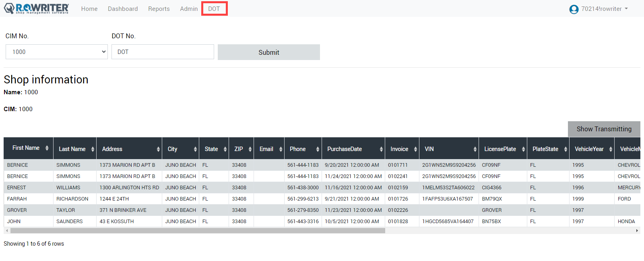Sort by Last Name column arrows
The width and height of the screenshot is (644, 261).
[x=93, y=149]
